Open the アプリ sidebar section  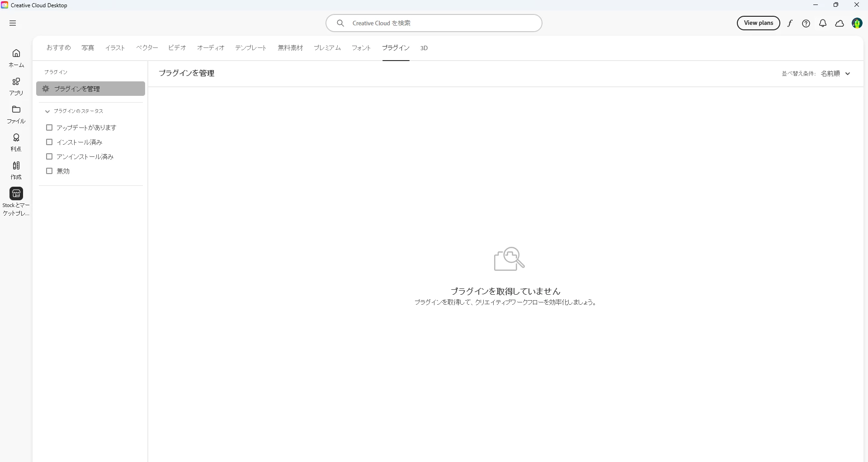tap(16, 86)
